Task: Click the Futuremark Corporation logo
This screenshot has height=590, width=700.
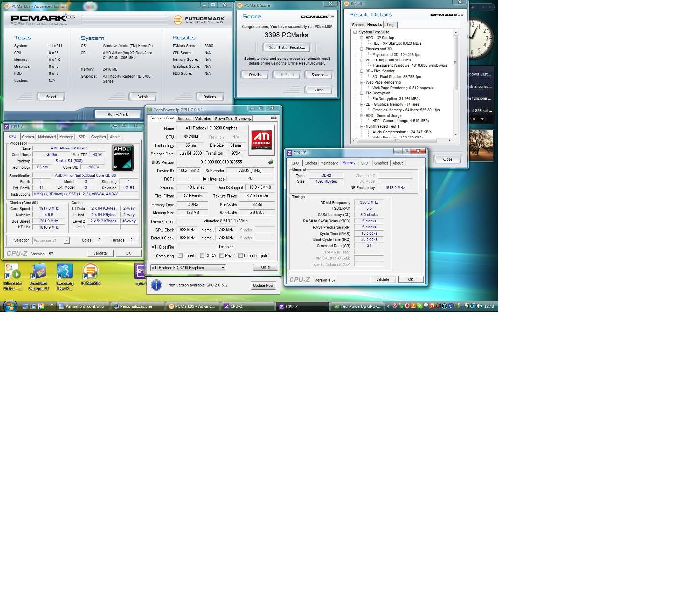Action: pyautogui.click(x=199, y=20)
